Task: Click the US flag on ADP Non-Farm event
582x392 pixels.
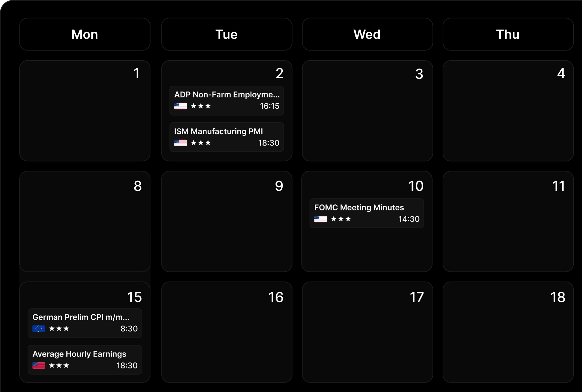Action: pyautogui.click(x=180, y=106)
